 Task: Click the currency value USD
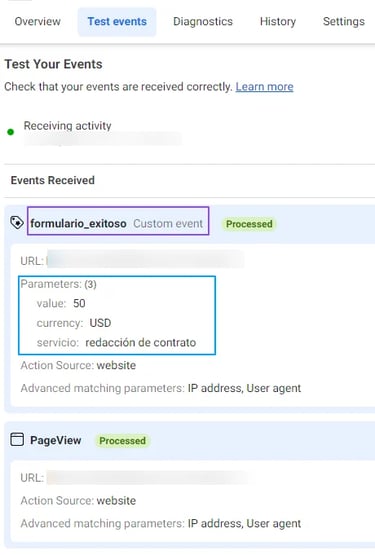click(x=100, y=323)
